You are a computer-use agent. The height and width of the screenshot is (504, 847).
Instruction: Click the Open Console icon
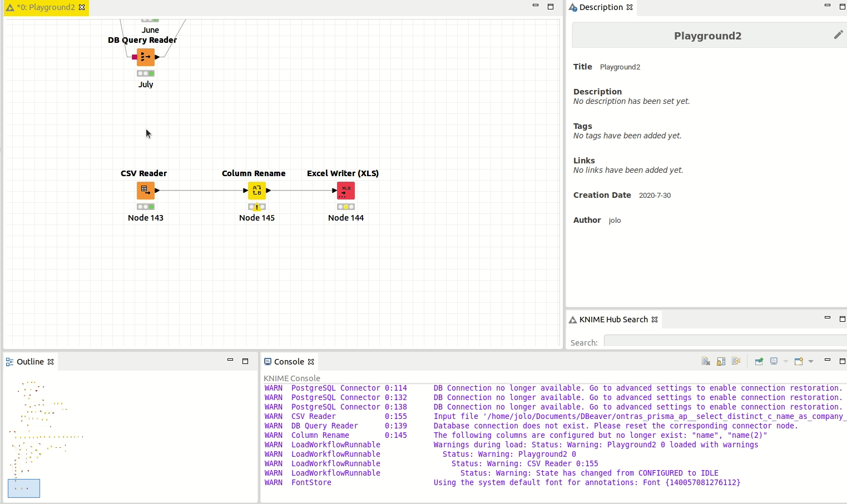[799, 361]
